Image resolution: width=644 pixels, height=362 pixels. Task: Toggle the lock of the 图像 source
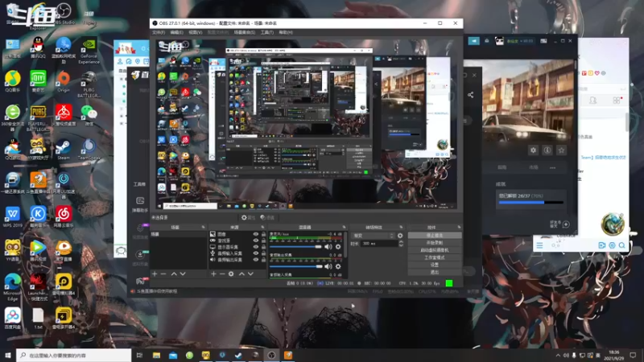point(263,234)
